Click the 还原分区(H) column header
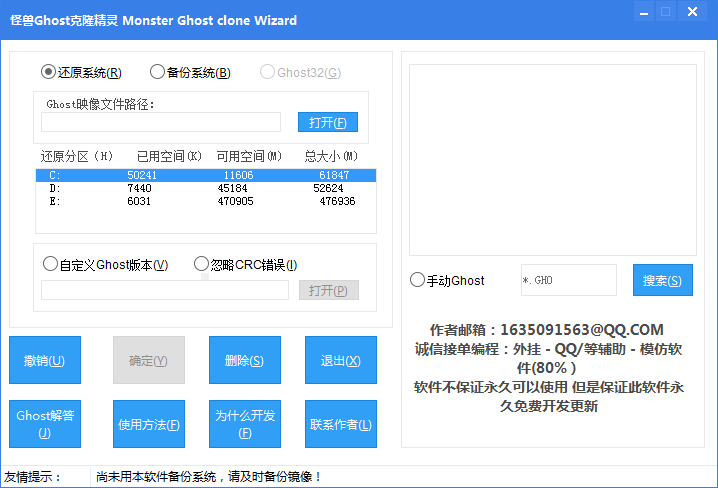718x488 pixels. [x=76, y=157]
